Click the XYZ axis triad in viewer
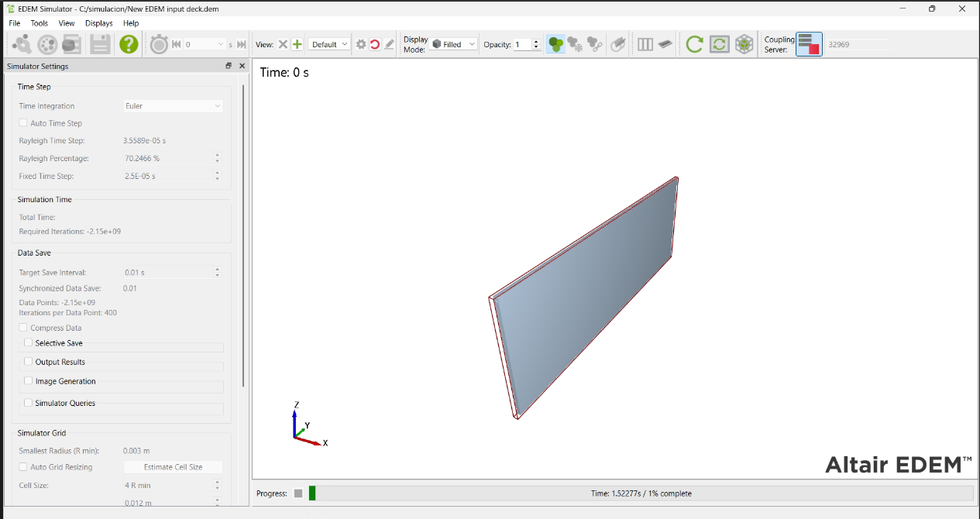 click(310, 424)
